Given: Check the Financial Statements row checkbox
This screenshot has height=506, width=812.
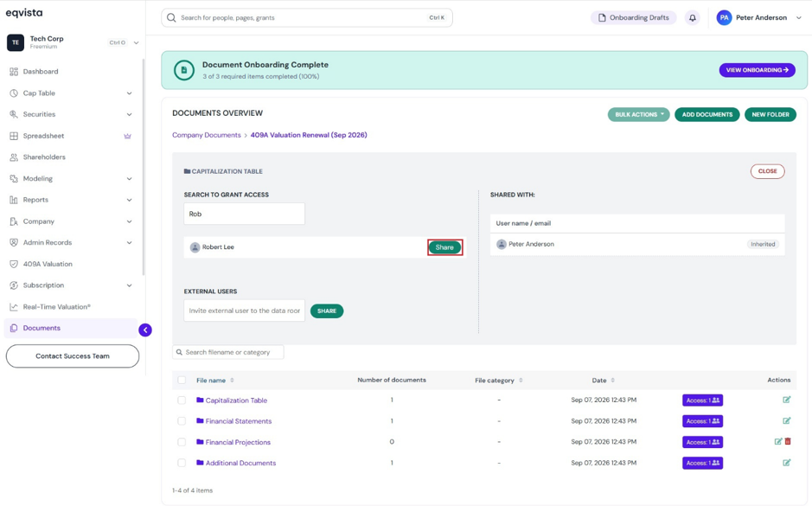Looking at the screenshot, I should coord(182,421).
